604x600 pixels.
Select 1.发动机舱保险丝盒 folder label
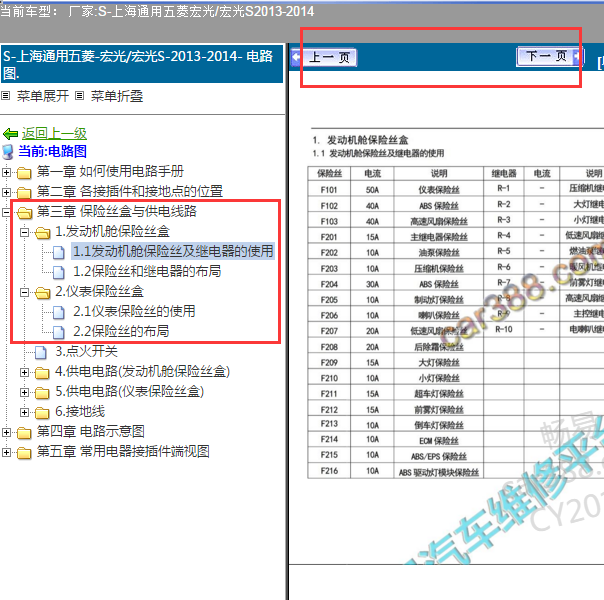pyautogui.click(x=112, y=232)
